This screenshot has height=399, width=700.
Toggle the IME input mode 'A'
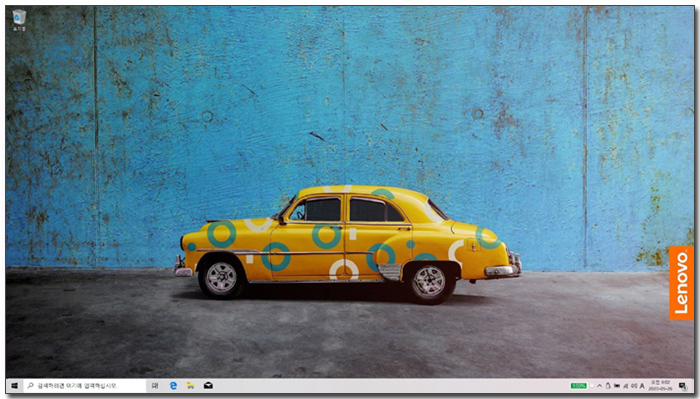click(x=642, y=386)
